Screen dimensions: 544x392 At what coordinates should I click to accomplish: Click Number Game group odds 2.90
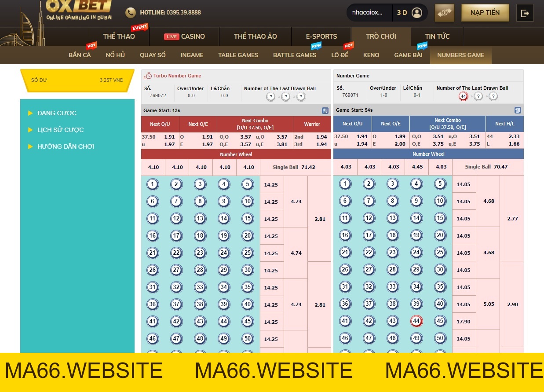(512, 304)
